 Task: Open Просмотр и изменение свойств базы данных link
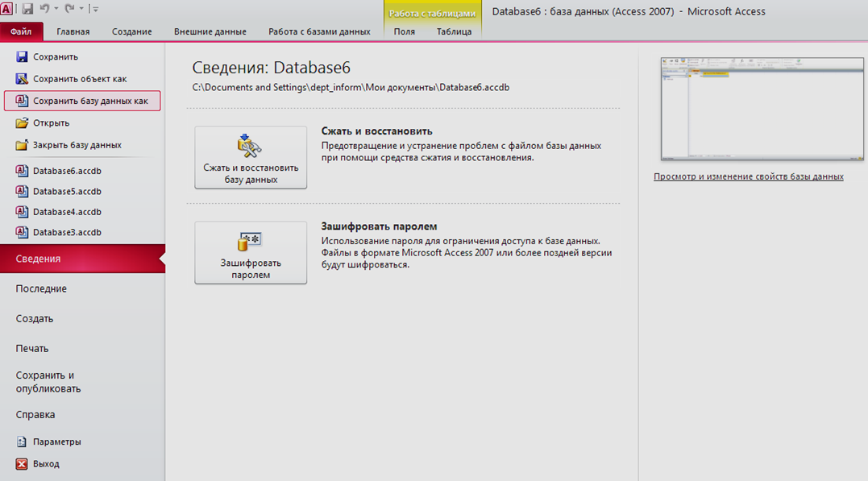click(x=749, y=176)
